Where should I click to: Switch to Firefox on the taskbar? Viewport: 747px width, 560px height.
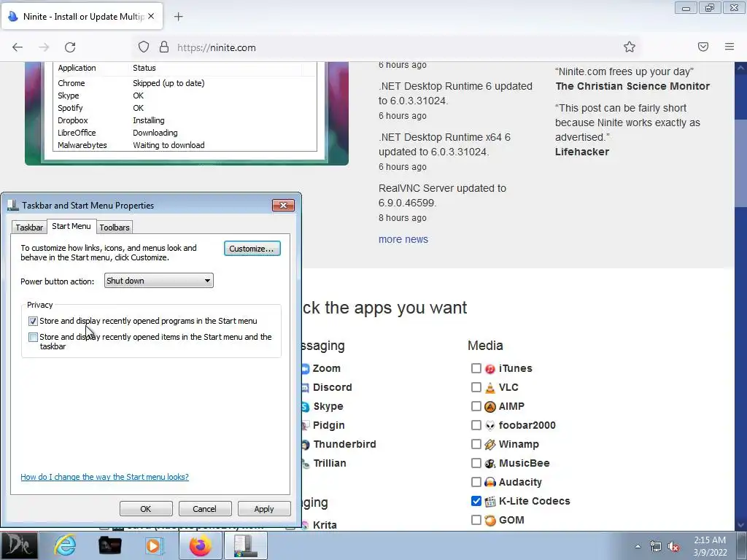click(x=201, y=545)
